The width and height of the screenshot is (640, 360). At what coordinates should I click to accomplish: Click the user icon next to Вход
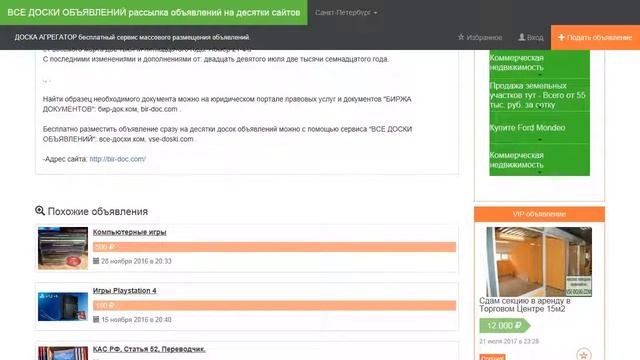(522, 37)
